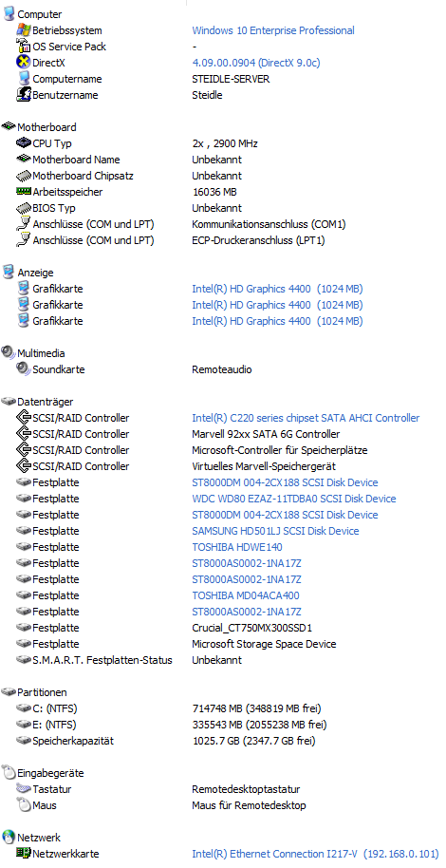Screen dimensions: 446x868
Task: Select the Datenträger section heading
Action: pyautogui.click(x=46, y=402)
